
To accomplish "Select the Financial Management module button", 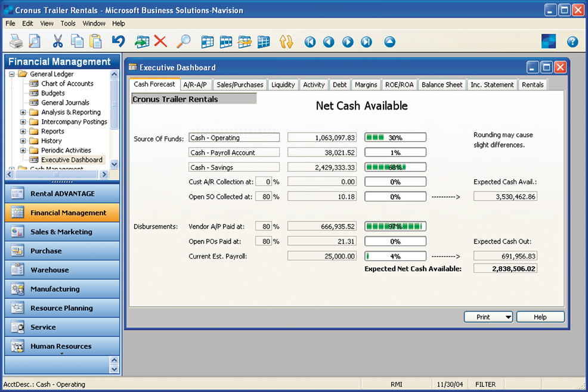I will coord(62,213).
